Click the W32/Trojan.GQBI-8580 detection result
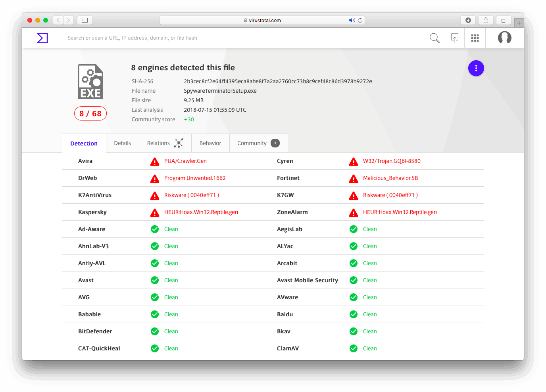The image size is (546, 392). pyautogui.click(x=392, y=161)
